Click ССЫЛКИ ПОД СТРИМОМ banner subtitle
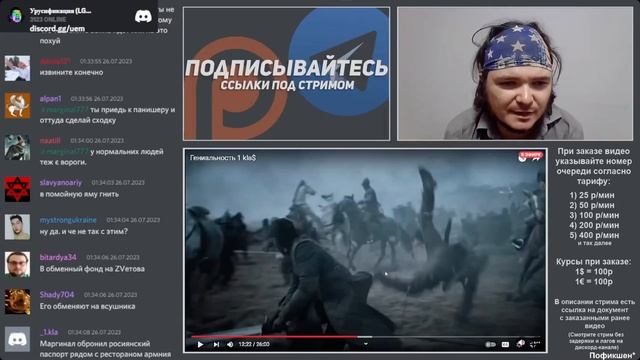 point(287,85)
